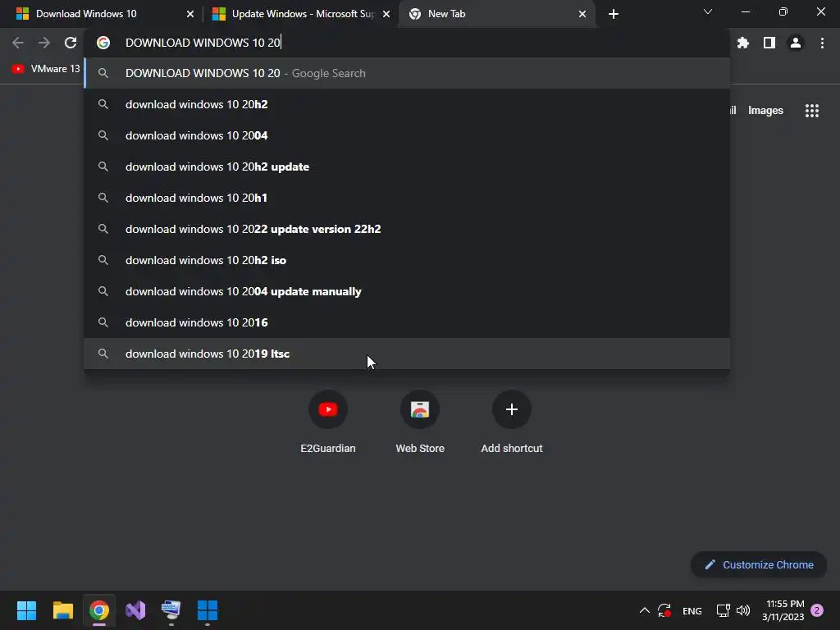Pick suggestion 2022 update version 22h2
Image resolution: width=840 pixels, height=630 pixels.
point(407,229)
